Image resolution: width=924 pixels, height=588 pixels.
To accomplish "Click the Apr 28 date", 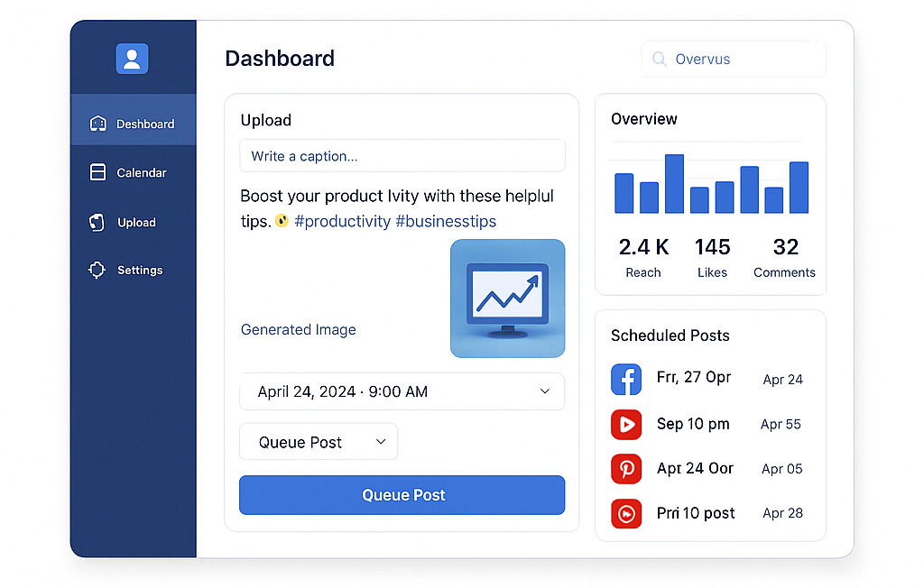I will tap(782, 513).
